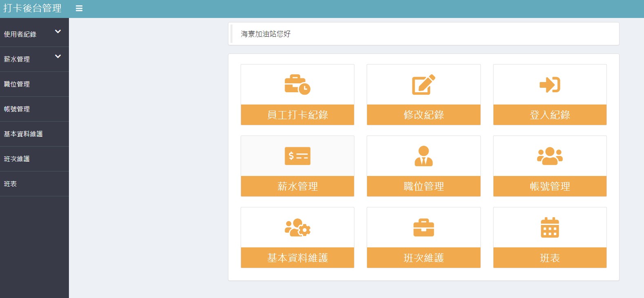Open the group users icon for 帳號管理

pyautogui.click(x=549, y=156)
